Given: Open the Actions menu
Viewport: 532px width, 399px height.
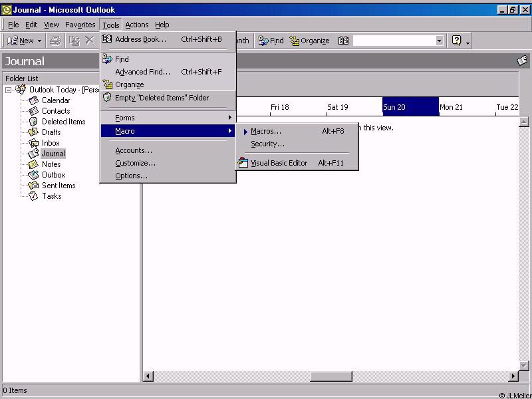Looking at the screenshot, I should (x=137, y=25).
